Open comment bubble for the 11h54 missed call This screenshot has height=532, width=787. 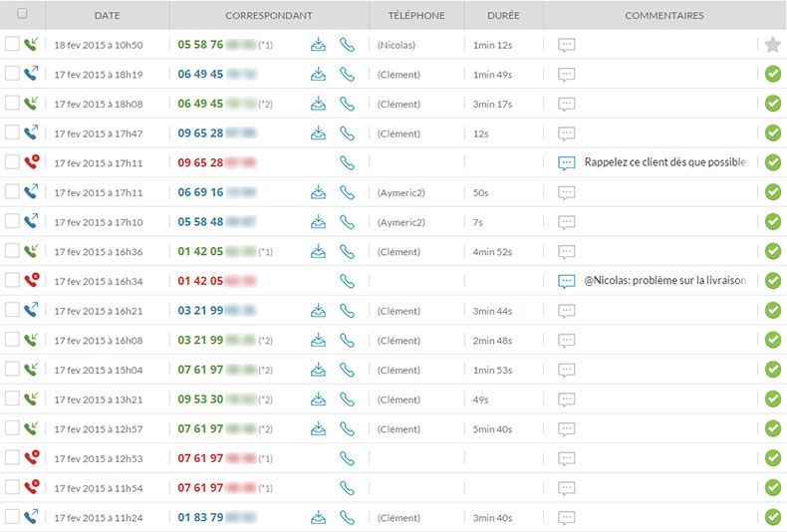(566, 488)
